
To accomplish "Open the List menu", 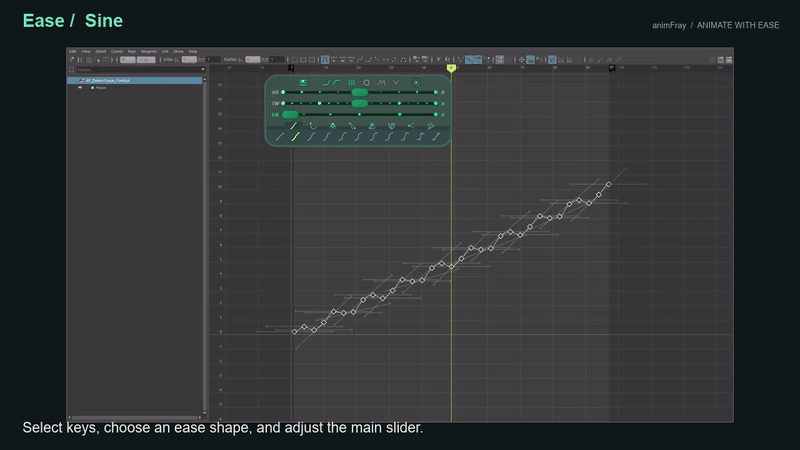I will click(x=165, y=52).
